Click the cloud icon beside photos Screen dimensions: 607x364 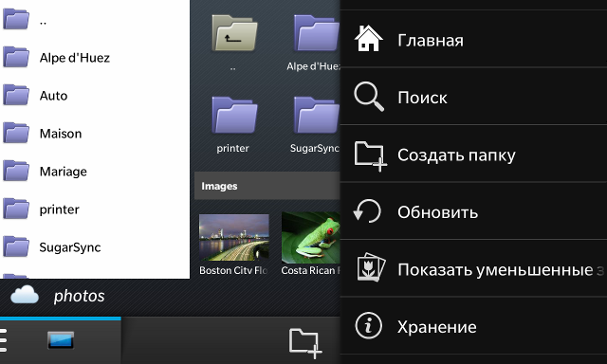point(25,296)
